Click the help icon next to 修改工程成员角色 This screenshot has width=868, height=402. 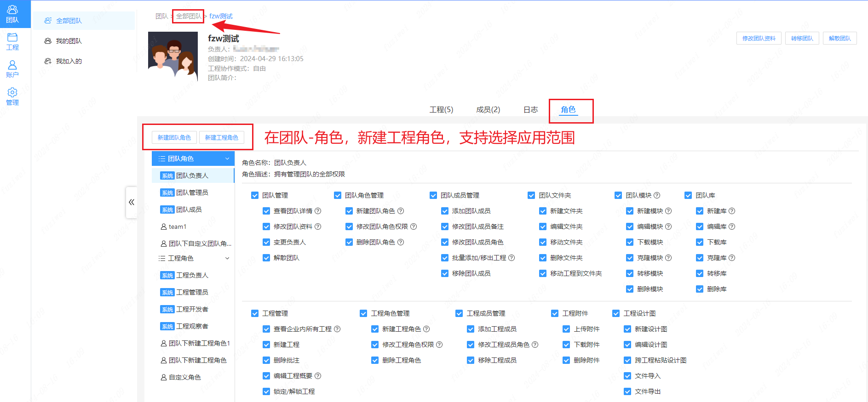[x=535, y=345]
